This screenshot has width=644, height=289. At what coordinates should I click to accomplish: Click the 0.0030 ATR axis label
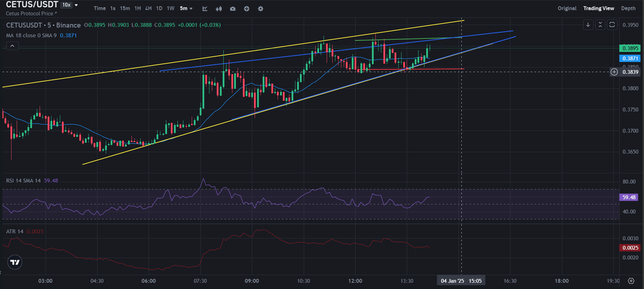(630, 239)
